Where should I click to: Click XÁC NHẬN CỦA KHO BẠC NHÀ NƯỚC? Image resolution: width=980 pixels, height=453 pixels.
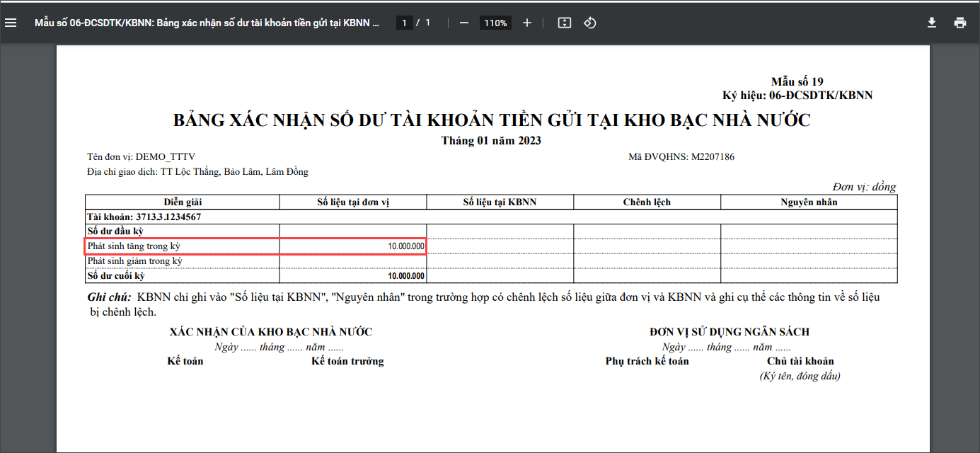(x=271, y=332)
